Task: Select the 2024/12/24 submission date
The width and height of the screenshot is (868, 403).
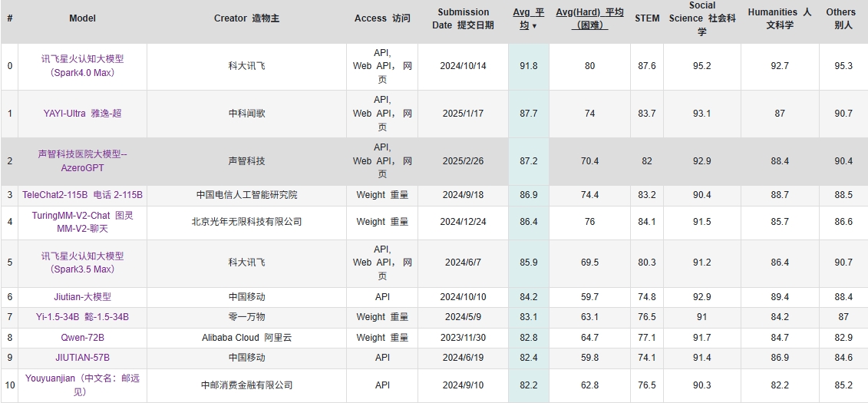Action: [464, 222]
